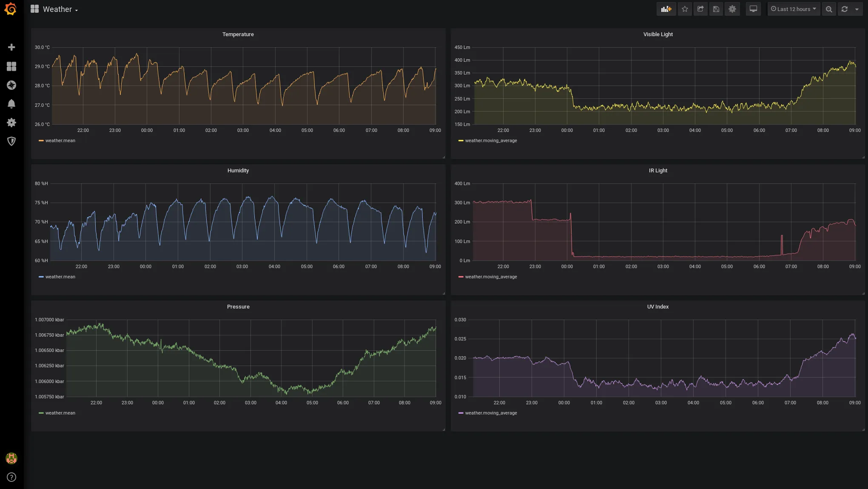
Task: Open the Humidity panel menu
Action: (238, 170)
